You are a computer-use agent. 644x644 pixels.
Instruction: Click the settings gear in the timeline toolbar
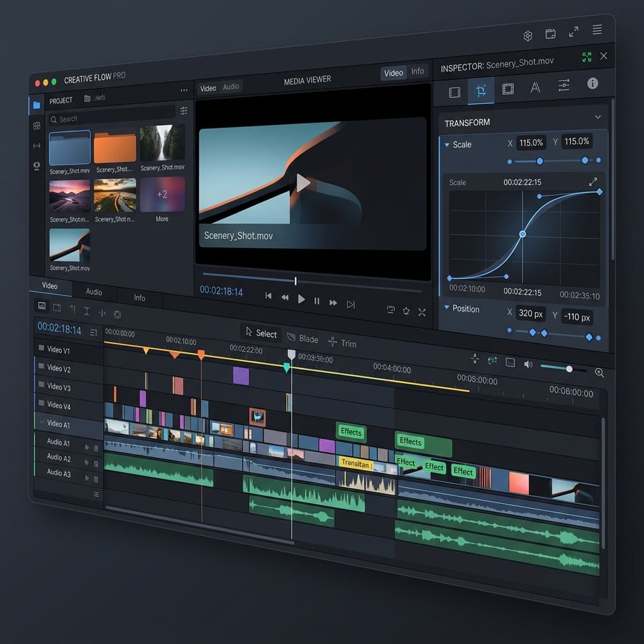point(117,314)
